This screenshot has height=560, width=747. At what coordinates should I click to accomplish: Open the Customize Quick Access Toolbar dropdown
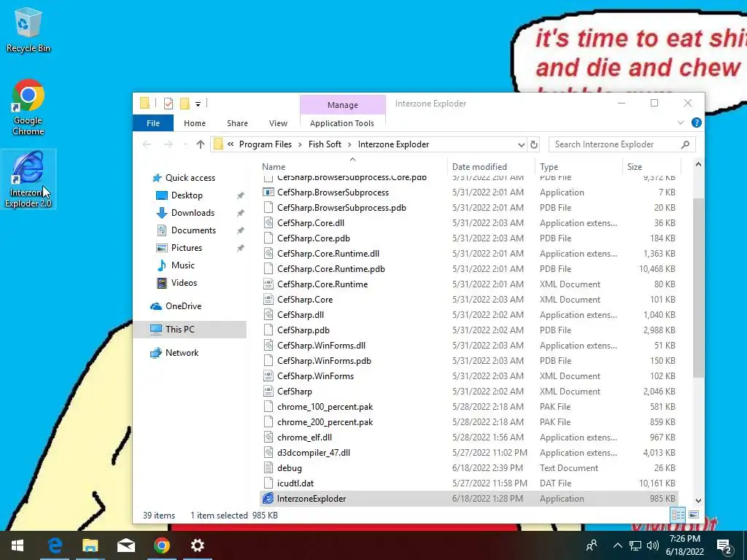198,104
